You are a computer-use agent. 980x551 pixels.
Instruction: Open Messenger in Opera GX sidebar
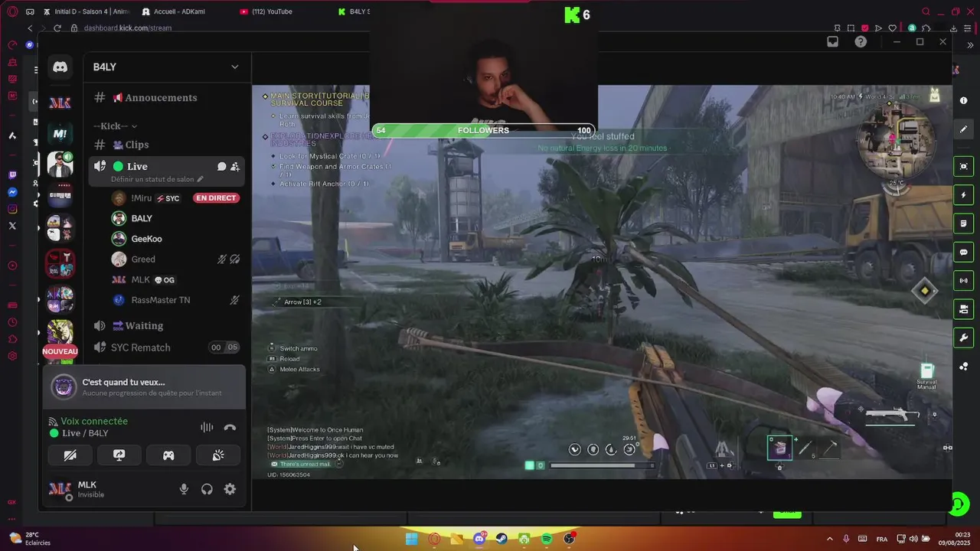[x=12, y=192]
